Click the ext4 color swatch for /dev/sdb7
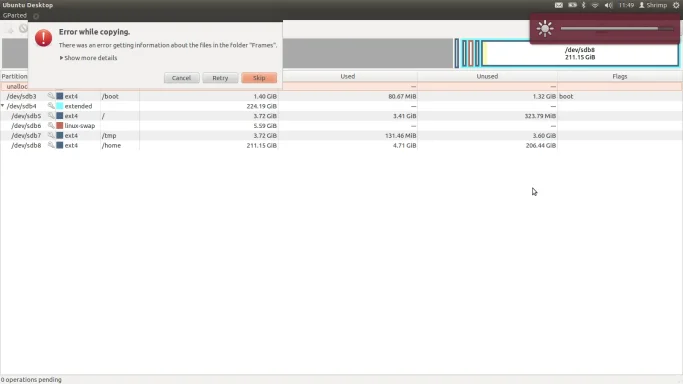Screen dimensions: 683x384 [x=60, y=135]
